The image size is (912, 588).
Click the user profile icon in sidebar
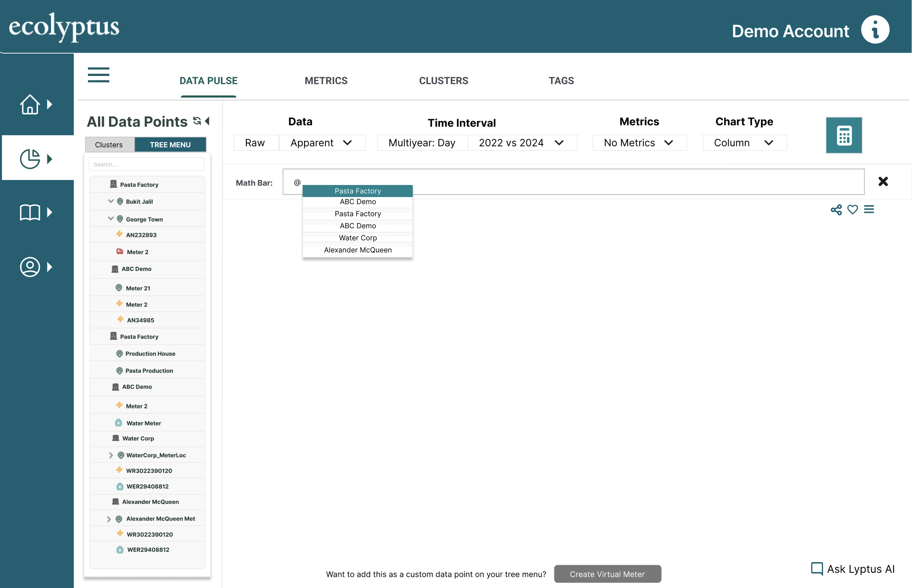[x=30, y=267]
